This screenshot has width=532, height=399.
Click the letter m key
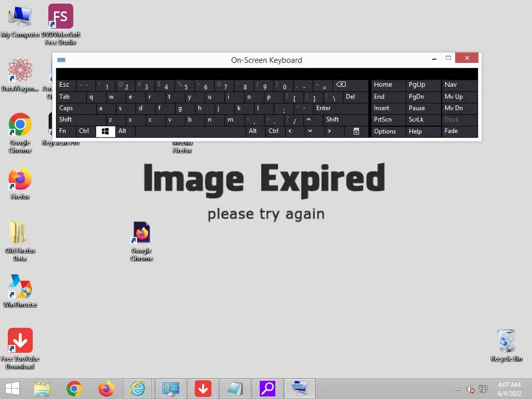point(234,119)
